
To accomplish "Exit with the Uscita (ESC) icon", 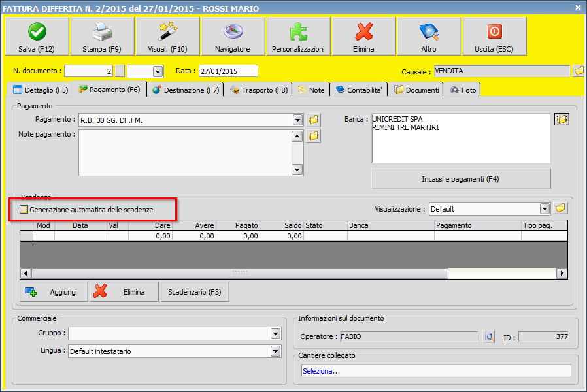I will point(494,31).
